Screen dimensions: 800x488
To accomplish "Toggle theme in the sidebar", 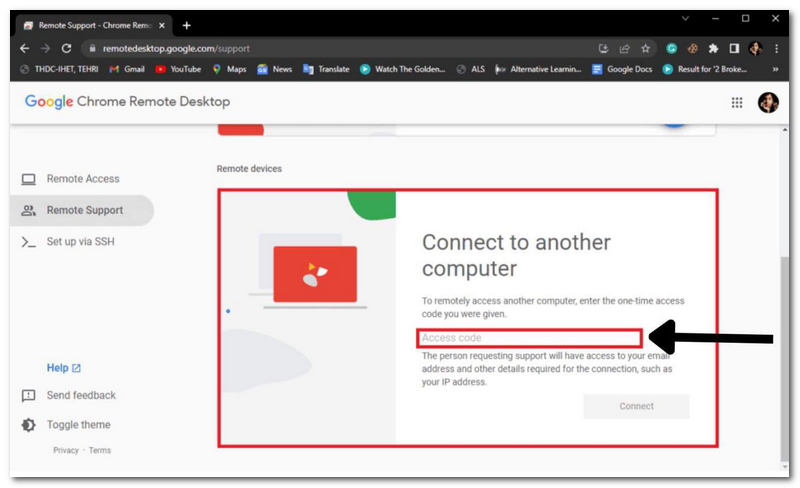I will click(66, 425).
